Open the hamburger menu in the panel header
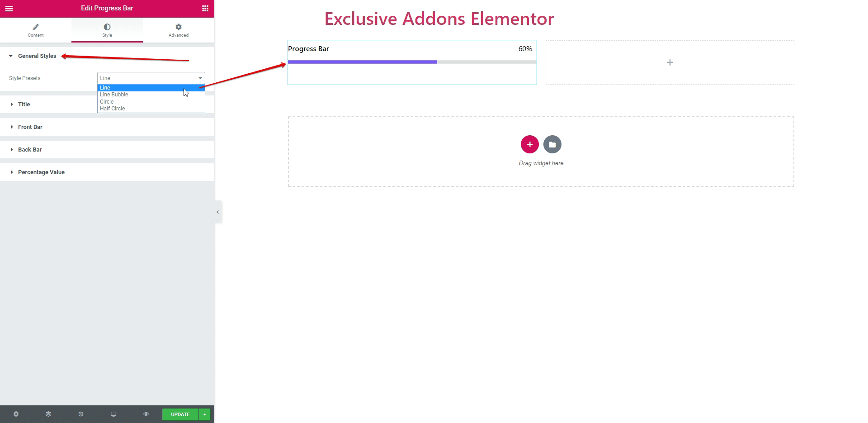This screenshot has height=423, width=868. pos(9,9)
